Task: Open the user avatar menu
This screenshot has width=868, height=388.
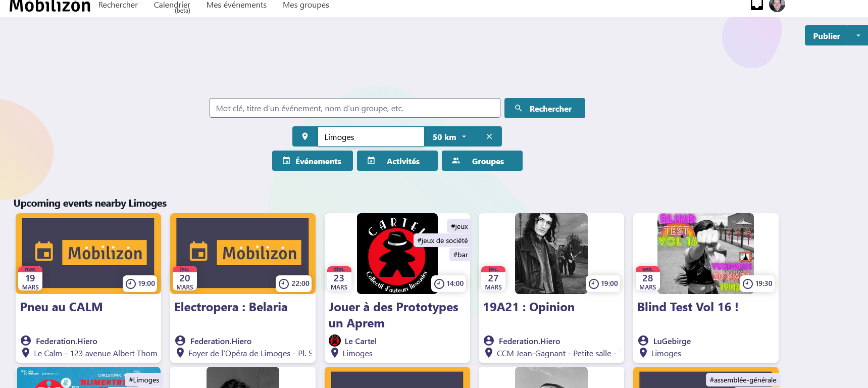Action: pos(777,5)
